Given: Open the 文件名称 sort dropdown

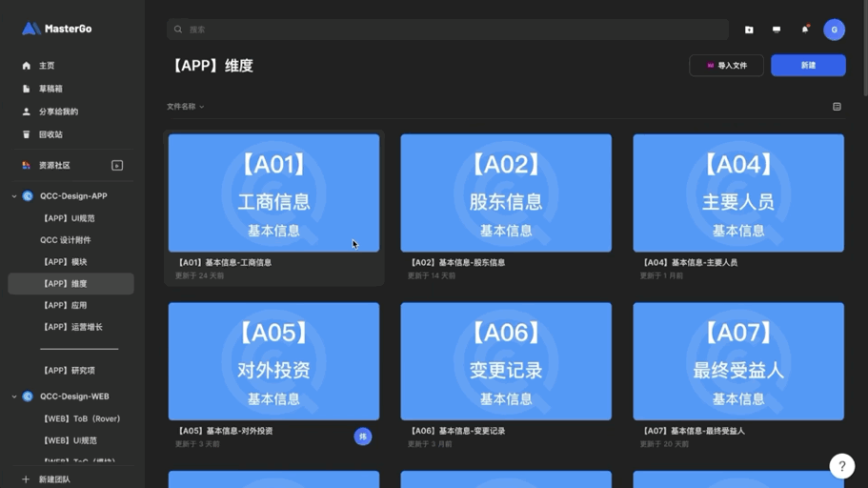Looking at the screenshot, I should (186, 107).
